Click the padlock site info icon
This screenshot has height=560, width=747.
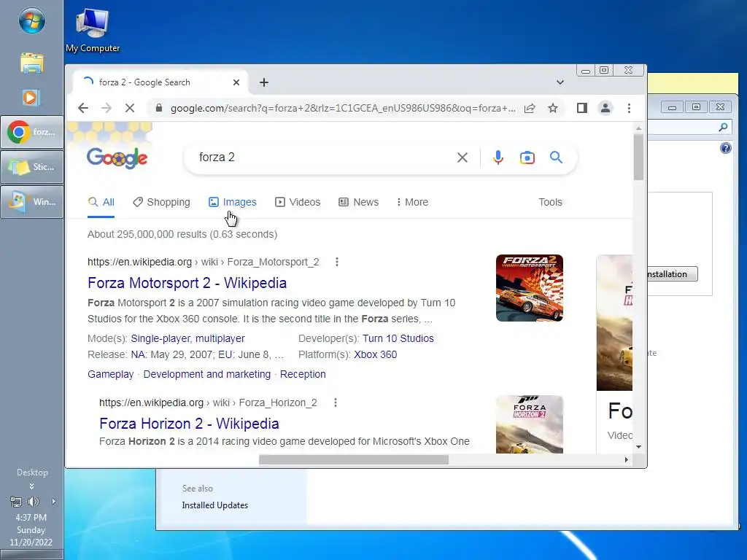[x=159, y=108]
